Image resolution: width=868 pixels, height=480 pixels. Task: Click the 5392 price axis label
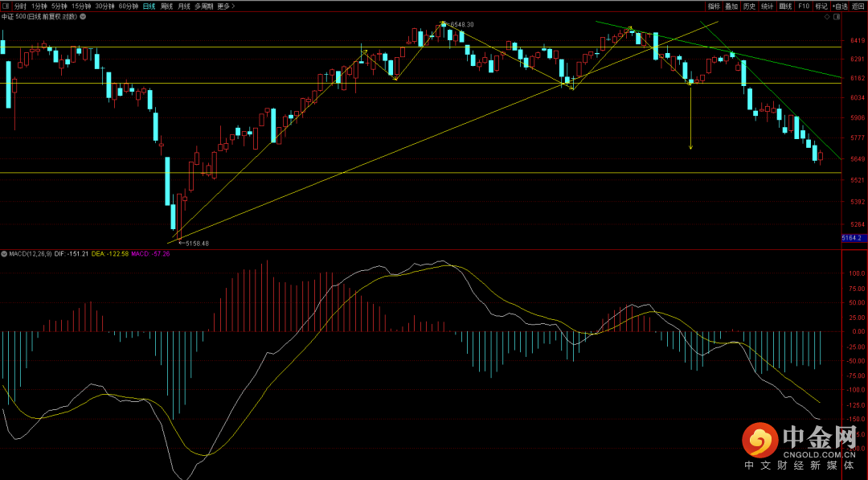pyautogui.click(x=858, y=202)
